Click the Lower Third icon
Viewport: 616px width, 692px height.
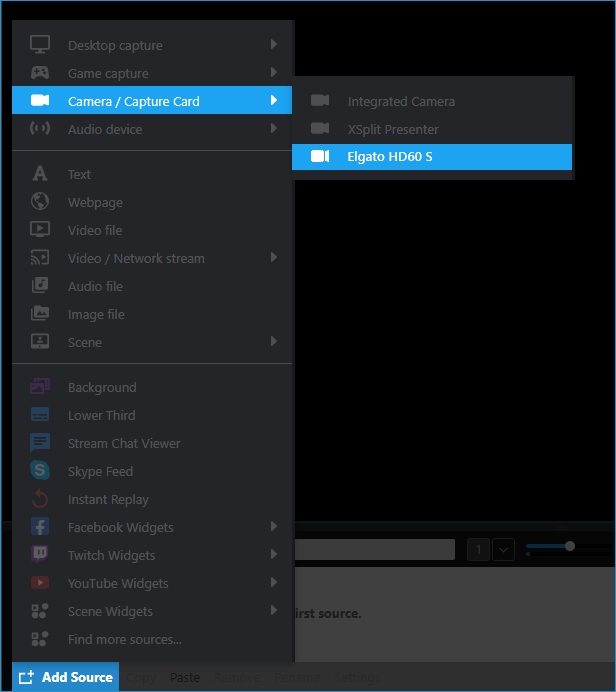coord(40,414)
